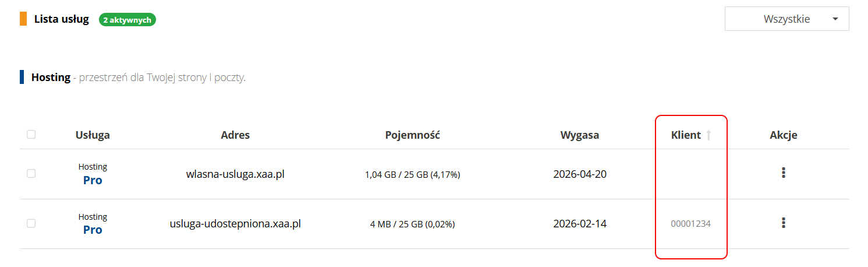Open the usluga-udostepniona.xaa.pl address link
The image size is (868, 267).
pos(235,223)
